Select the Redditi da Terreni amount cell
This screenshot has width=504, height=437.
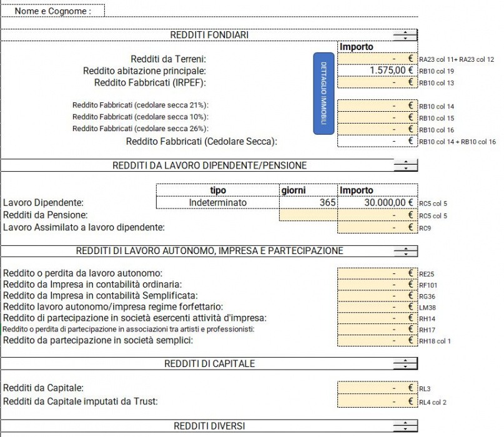click(377, 59)
